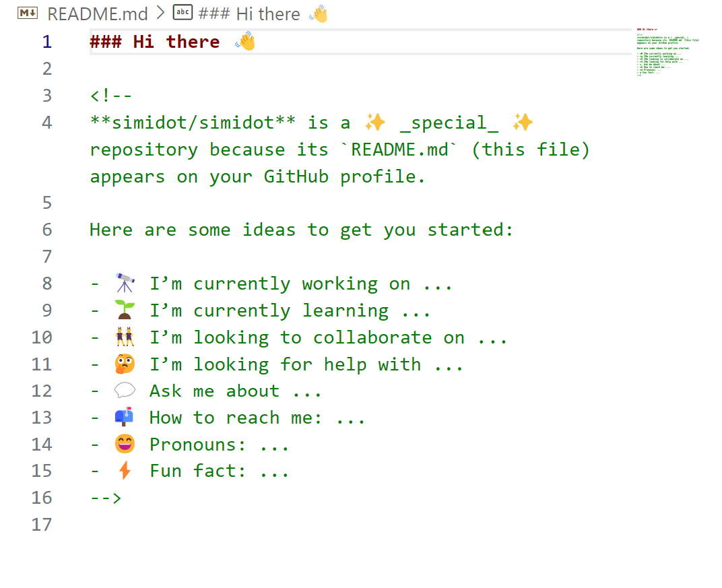This screenshot has width=722, height=588.
Task: Click the grinning emoji on line 14
Action: [124, 444]
